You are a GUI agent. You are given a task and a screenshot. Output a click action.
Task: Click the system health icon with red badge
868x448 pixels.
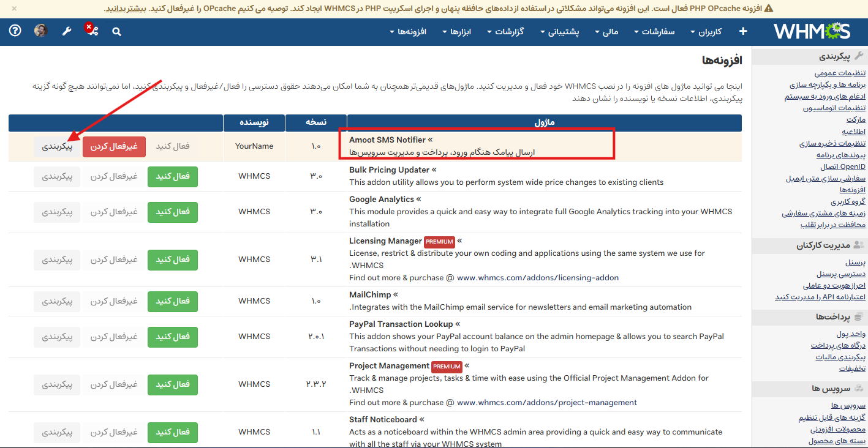[x=92, y=31]
